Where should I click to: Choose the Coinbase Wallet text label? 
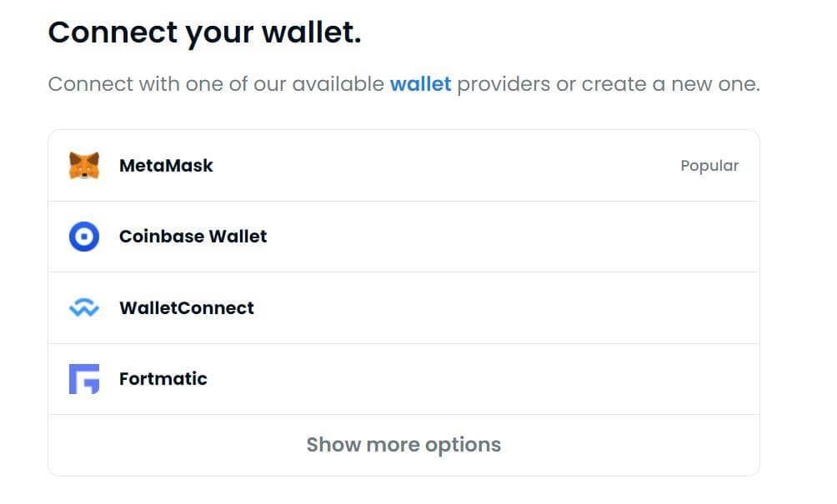click(x=193, y=237)
